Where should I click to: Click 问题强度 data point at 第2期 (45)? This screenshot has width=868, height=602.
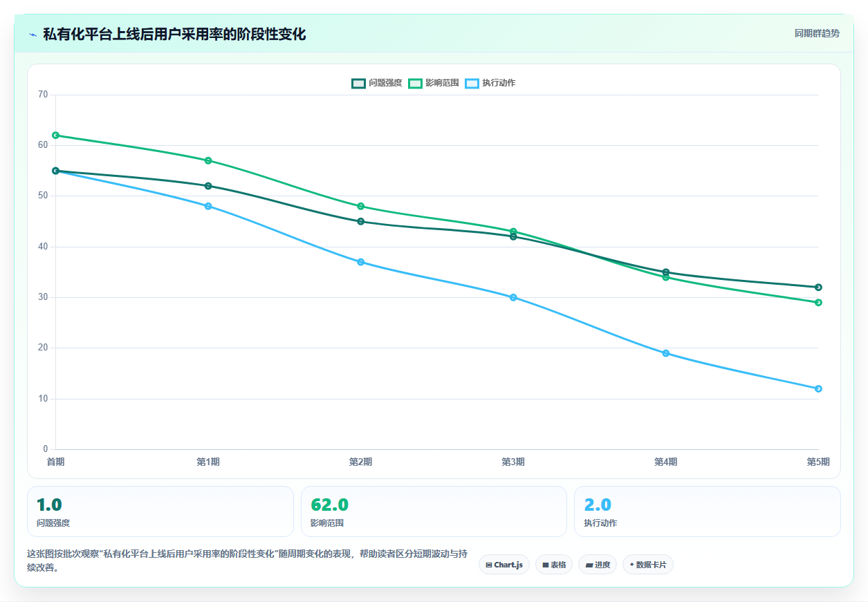coord(360,221)
